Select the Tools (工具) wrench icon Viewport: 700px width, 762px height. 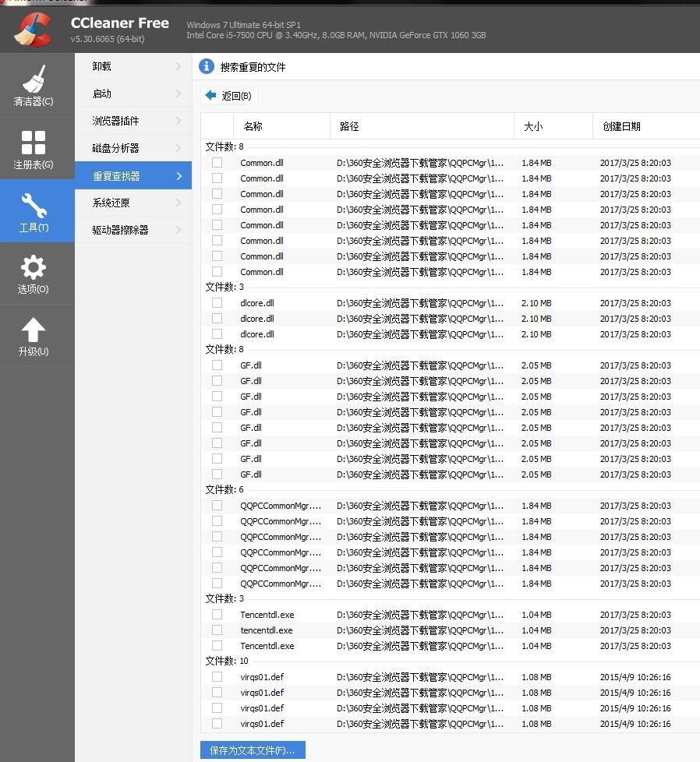(34, 206)
